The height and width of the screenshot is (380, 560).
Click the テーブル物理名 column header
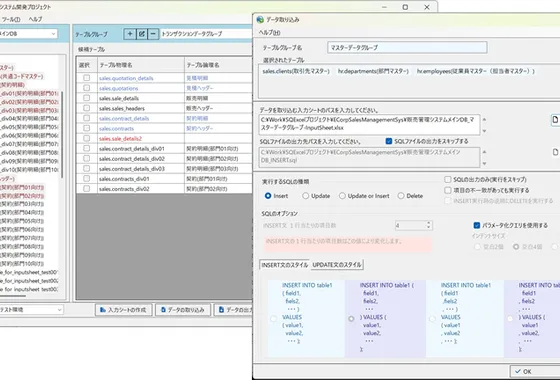point(141,65)
